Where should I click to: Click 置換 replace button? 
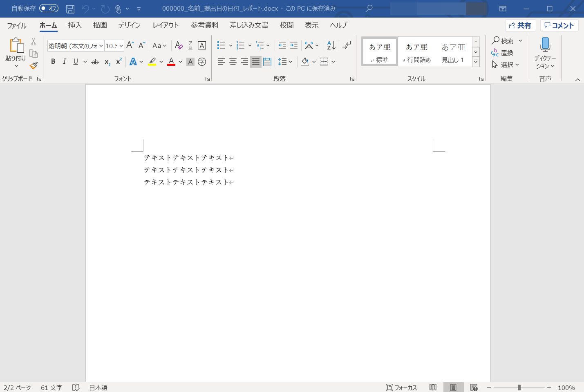tap(502, 53)
